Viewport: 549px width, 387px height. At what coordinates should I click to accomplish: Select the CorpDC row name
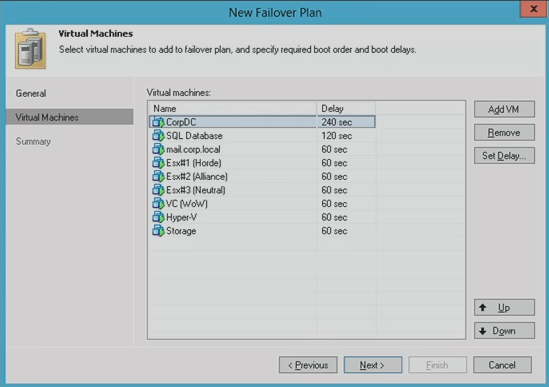coord(181,122)
